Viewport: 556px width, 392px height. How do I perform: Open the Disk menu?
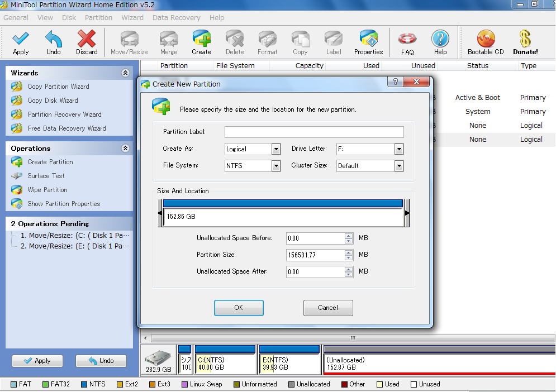click(x=69, y=18)
